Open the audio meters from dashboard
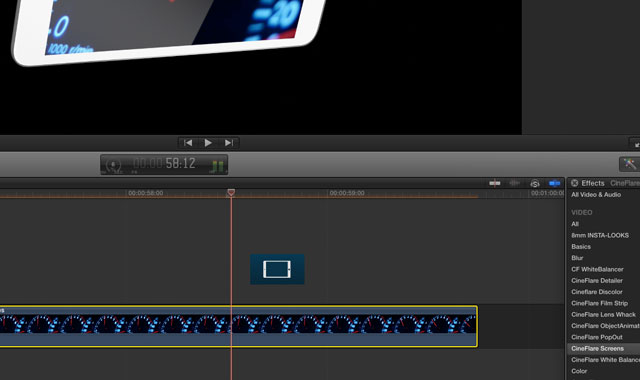640x380 pixels. click(x=218, y=165)
